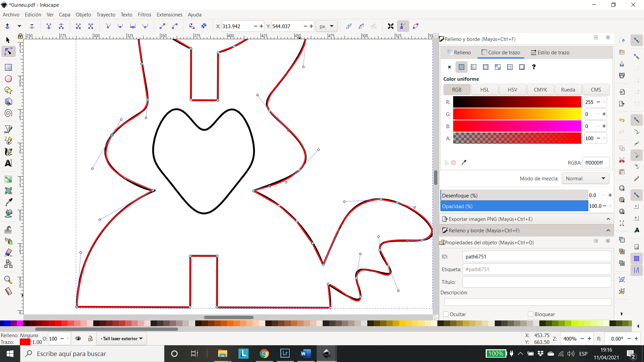Select the Calligraphy tool
644x362 pixels.
click(x=8, y=152)
